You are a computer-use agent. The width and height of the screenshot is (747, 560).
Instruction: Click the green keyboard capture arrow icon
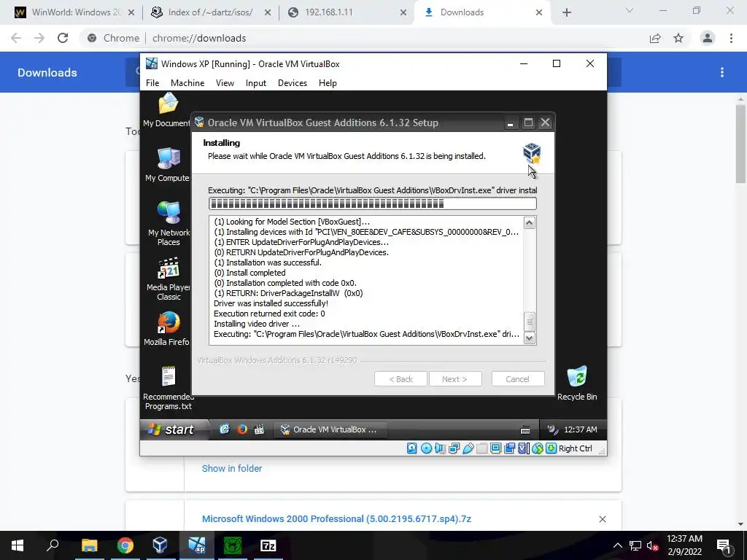tap(551, 448)
